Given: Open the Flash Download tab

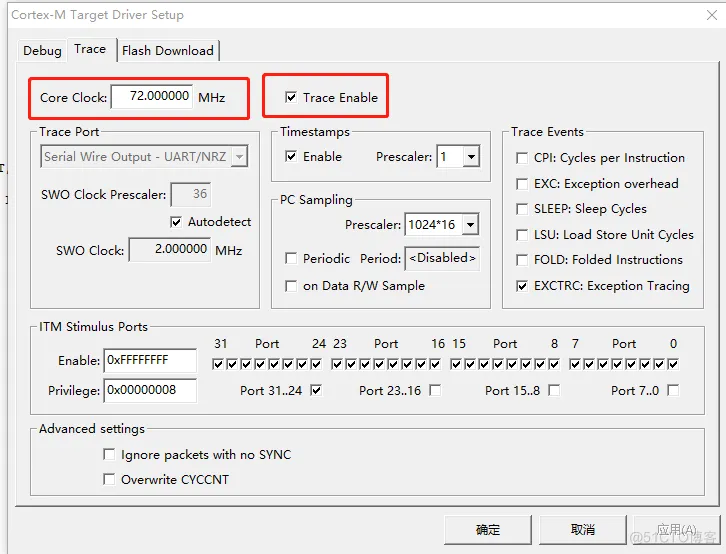Looking at the screenshot, I should click(x=168, y=50).
